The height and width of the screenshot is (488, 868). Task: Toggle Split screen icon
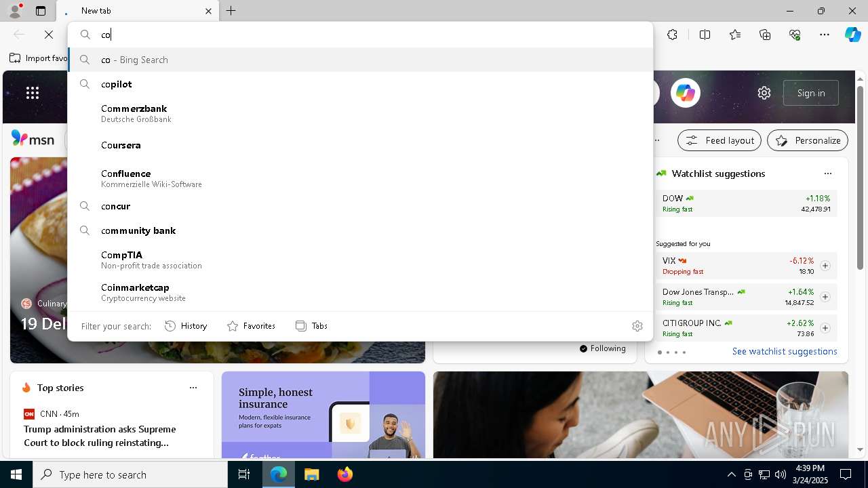tap(705, 35)
